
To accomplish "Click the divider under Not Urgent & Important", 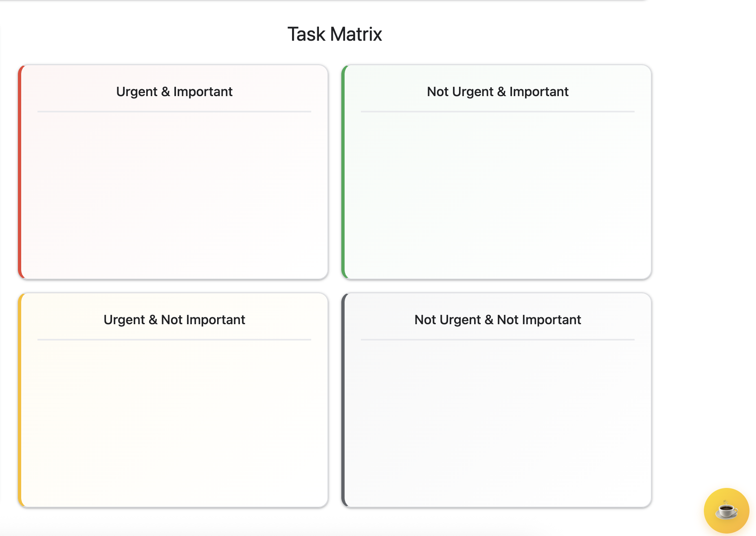I will pos(497,111).
